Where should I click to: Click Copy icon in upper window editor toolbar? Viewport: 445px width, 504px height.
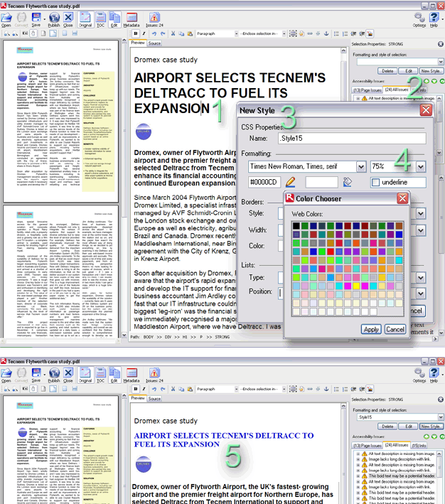tap(181, 33)
